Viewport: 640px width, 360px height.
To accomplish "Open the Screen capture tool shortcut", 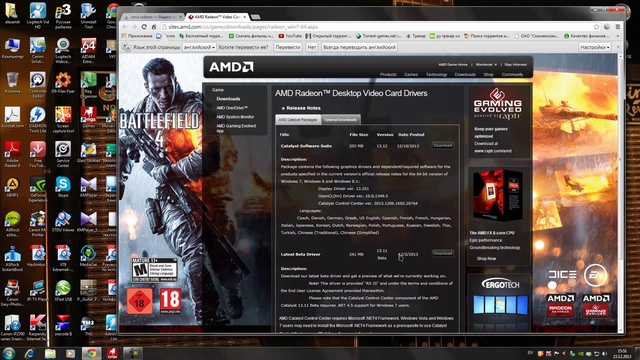I will coord(63,120).
